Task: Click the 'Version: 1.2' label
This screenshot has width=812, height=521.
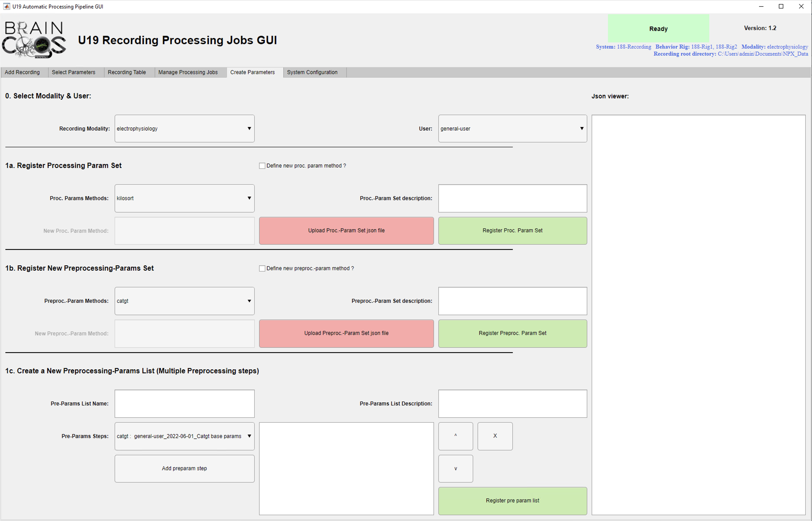Action: point(760,28)
